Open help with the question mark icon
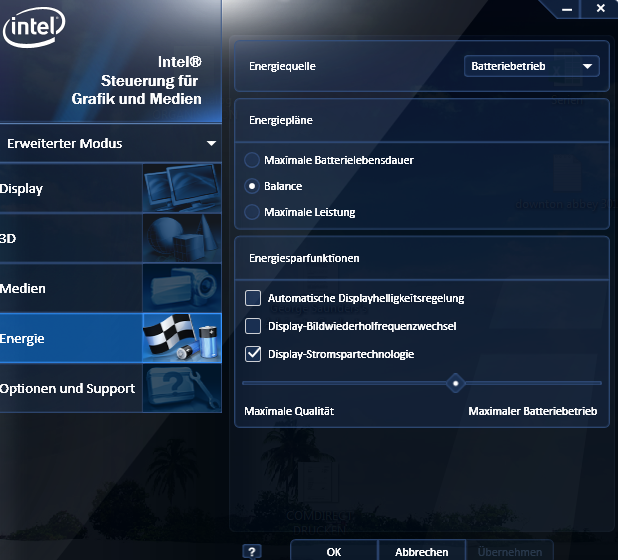Screen dimensions: 618x560 click(x=252, y=551)
